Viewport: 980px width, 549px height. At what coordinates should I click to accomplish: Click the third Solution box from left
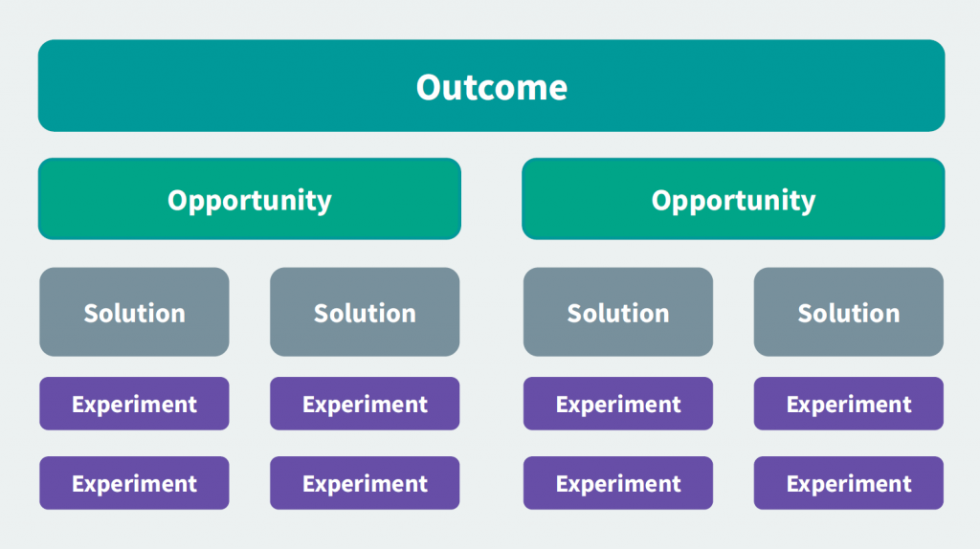tap(618, 312)
